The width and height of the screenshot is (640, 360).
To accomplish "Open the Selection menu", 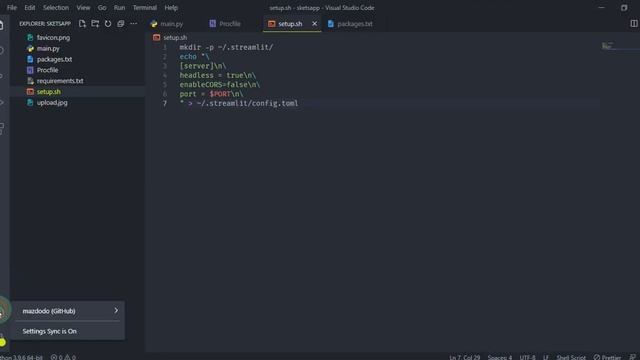I will pyautogui.click(x=56, y=8).
